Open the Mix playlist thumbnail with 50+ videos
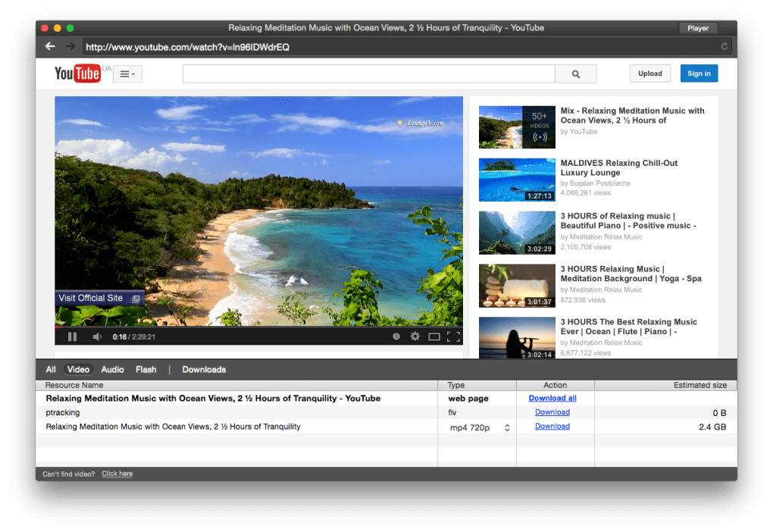This screenshot has height=532, width=773. pos(517,127)
